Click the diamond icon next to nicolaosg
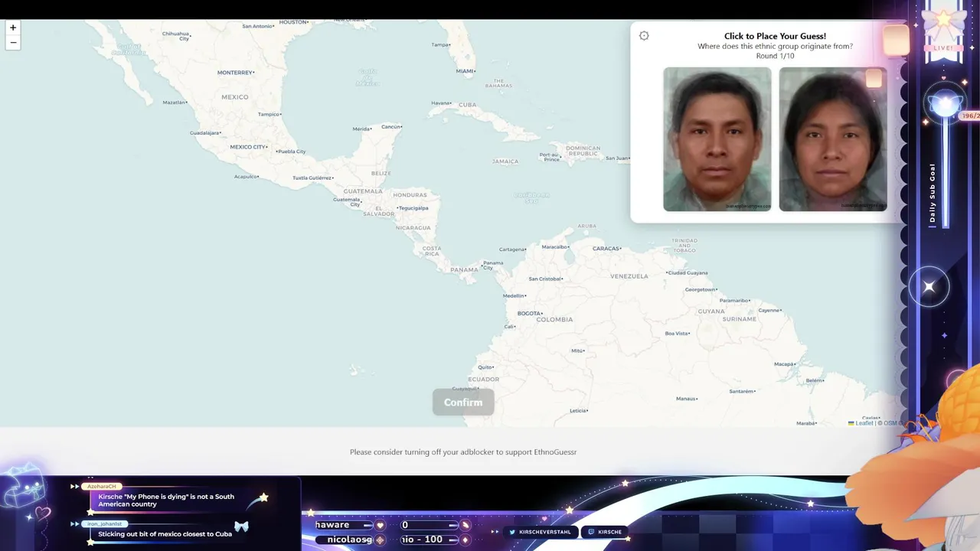980x551 pixels. (x=380, y=540)
